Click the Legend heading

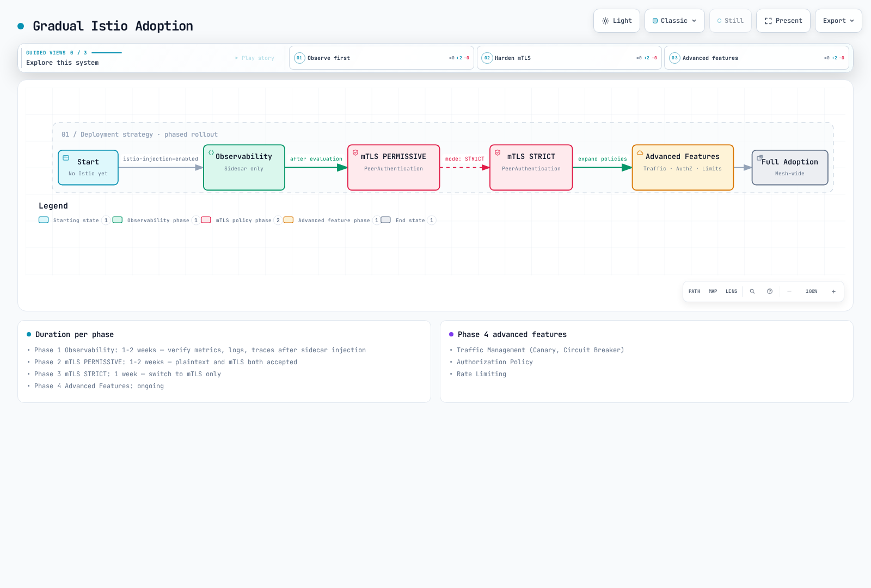53,206
